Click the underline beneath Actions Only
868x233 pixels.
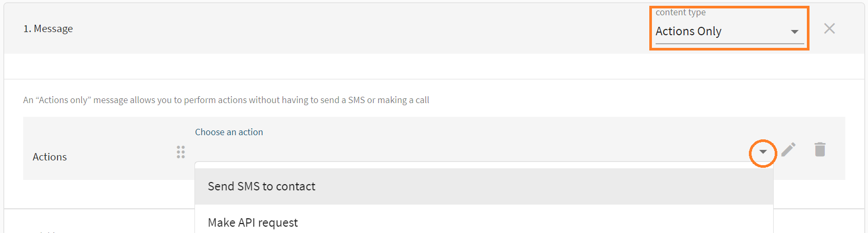click(729, 44)
